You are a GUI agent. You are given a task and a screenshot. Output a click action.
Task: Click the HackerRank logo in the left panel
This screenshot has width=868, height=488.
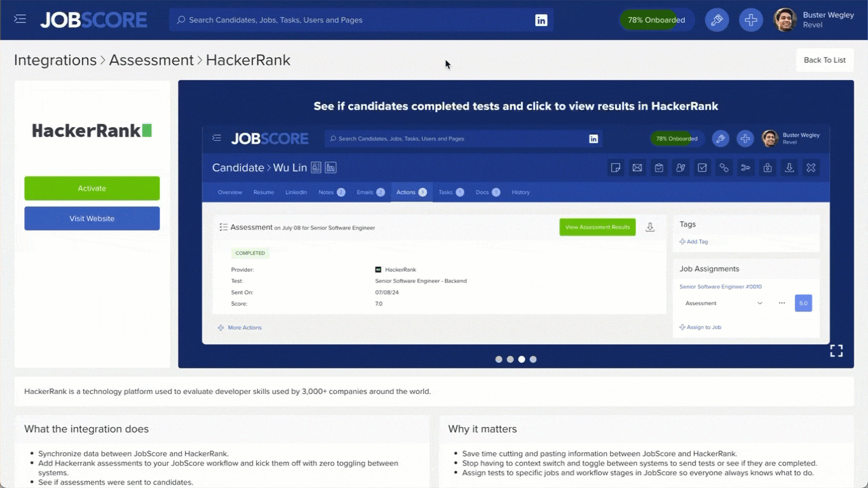point(92,131)
